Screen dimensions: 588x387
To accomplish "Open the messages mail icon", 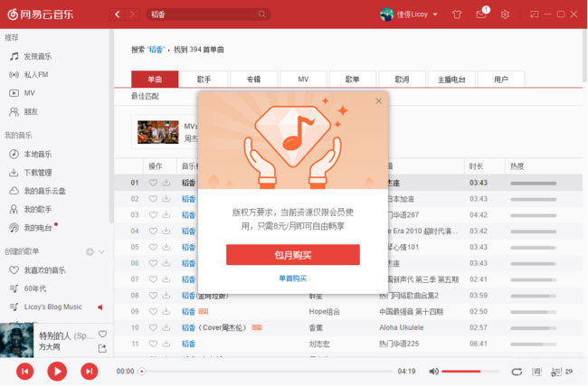I will [481, 14].
